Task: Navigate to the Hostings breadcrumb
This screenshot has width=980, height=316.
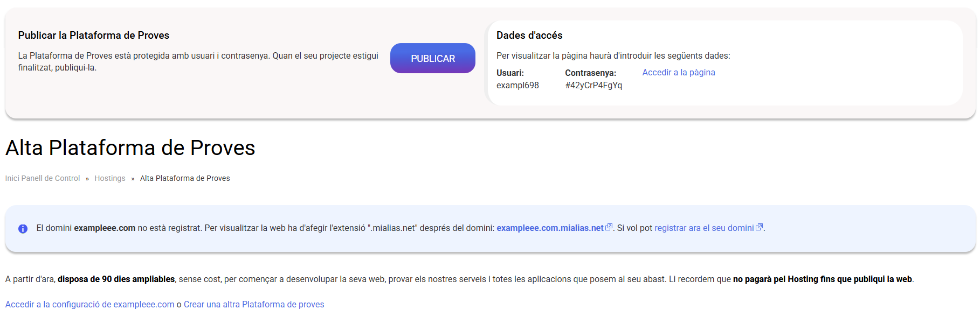Action: (109, 178)
